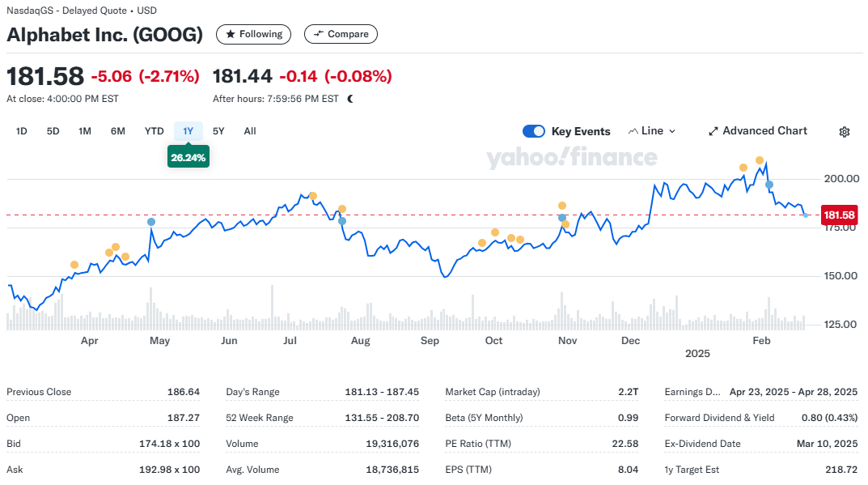Click the blue key event marker near May

[151, 222]
